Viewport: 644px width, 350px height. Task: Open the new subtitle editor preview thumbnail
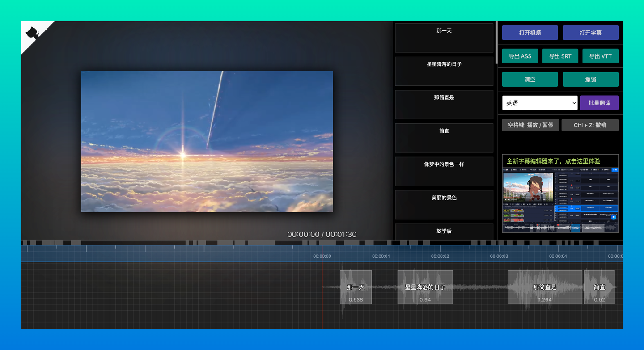tap(560, 200)
